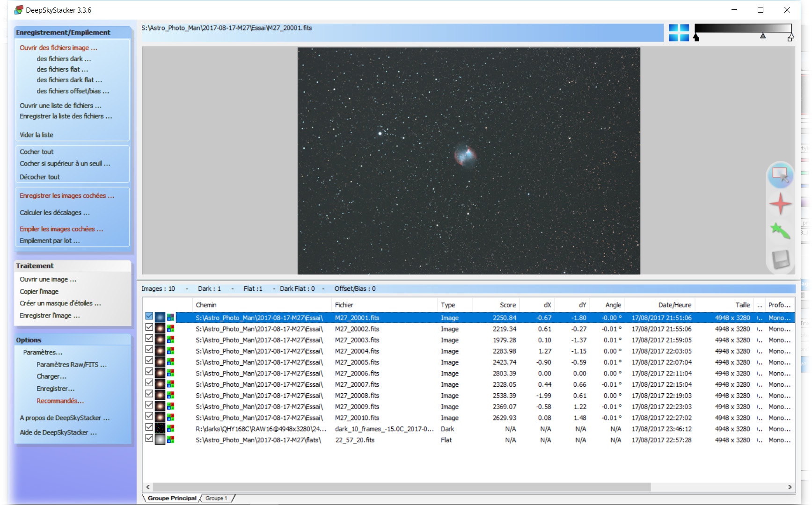Click the flat frame thumbnail icon of 22_57_20.fits

coord(160,440)
